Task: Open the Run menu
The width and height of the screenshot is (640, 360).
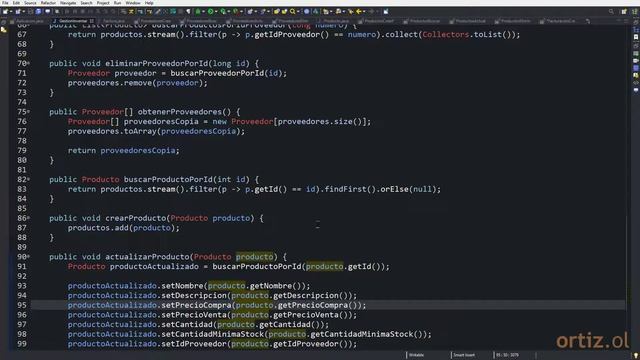Action: pos(117,3)
